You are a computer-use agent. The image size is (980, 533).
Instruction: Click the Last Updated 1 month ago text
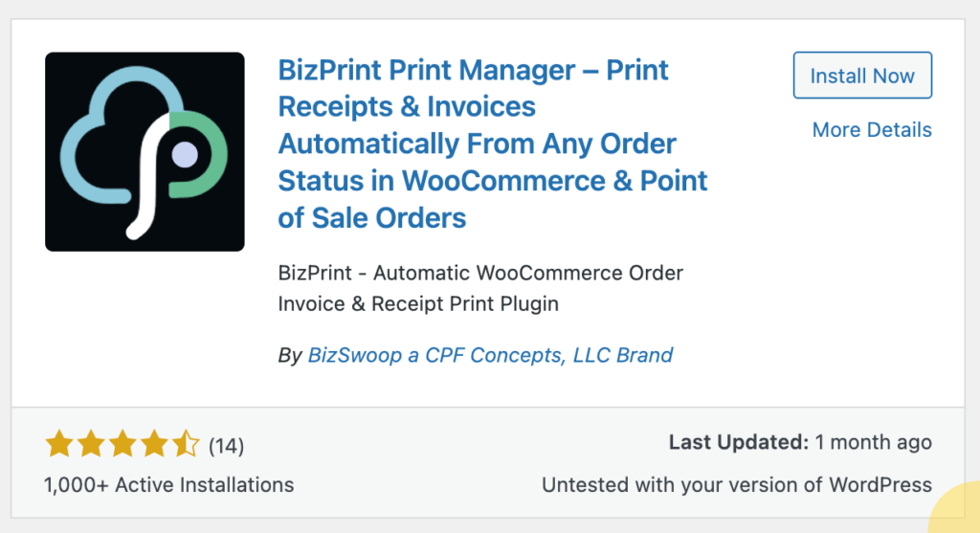point(800,442)
